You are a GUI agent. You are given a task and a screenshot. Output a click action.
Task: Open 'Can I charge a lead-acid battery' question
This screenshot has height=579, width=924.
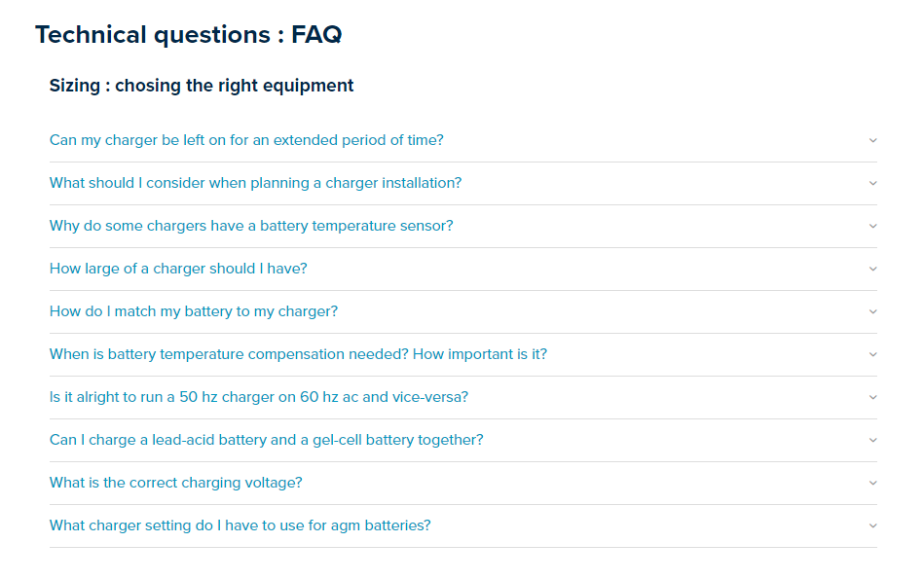point(266,440)
